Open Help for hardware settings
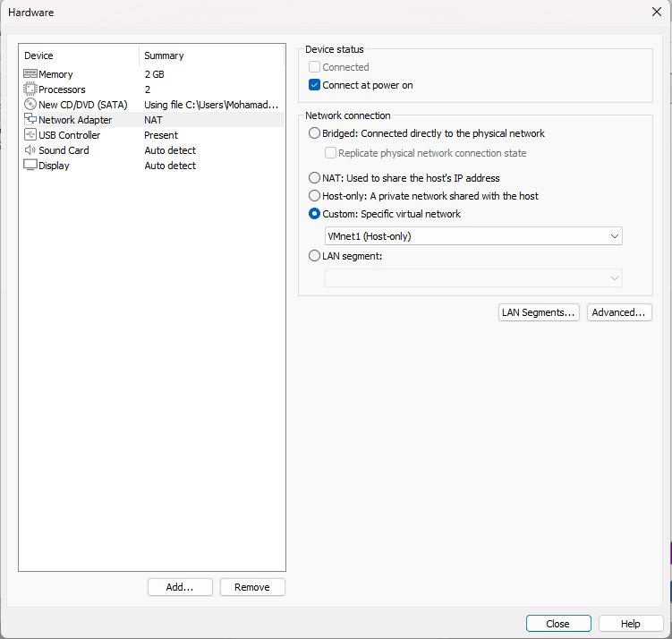672x639 pixels. pyautogui.click(x=631, y=624)
